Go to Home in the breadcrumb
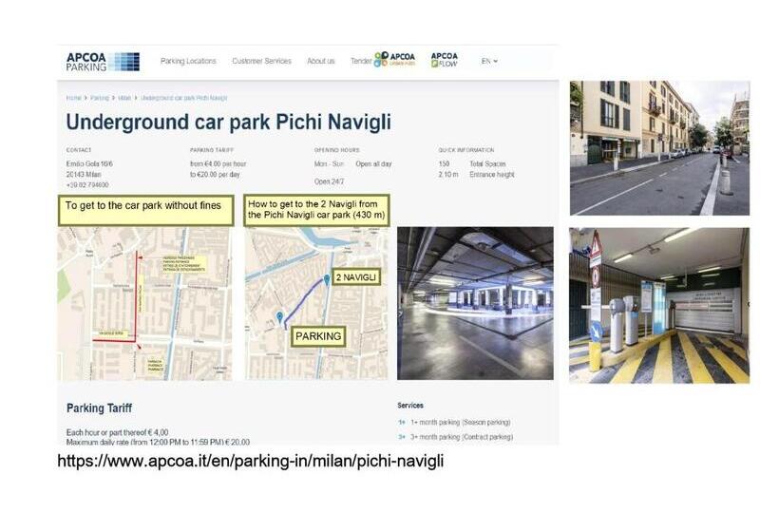Screen dimensions: 779x532 [x=73, y=98]
